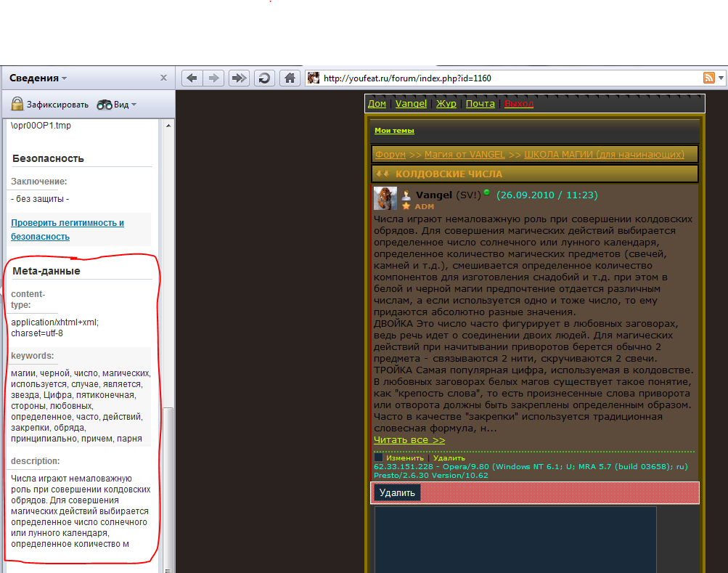
Task: Open the dropdown arrow beside the RSS icon
Action: click(x=721, y=78)
